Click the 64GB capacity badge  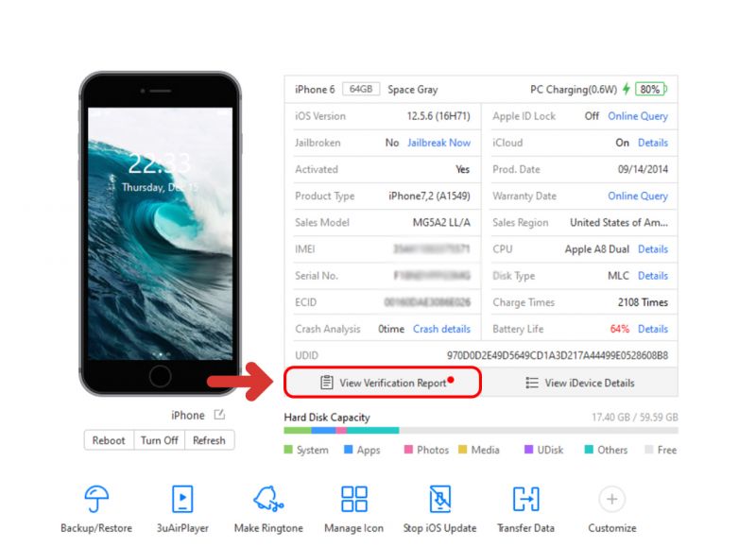tap(361, 89)
